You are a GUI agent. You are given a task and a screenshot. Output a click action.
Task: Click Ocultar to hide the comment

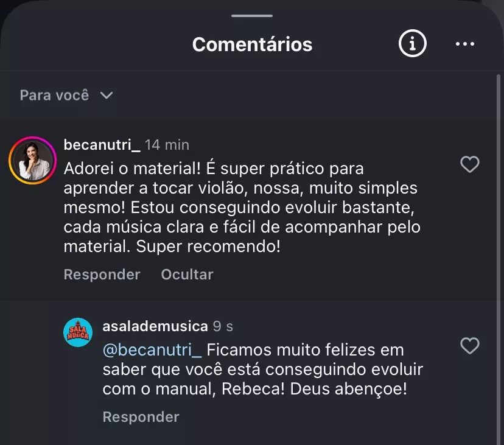click(x=187, y=275)
